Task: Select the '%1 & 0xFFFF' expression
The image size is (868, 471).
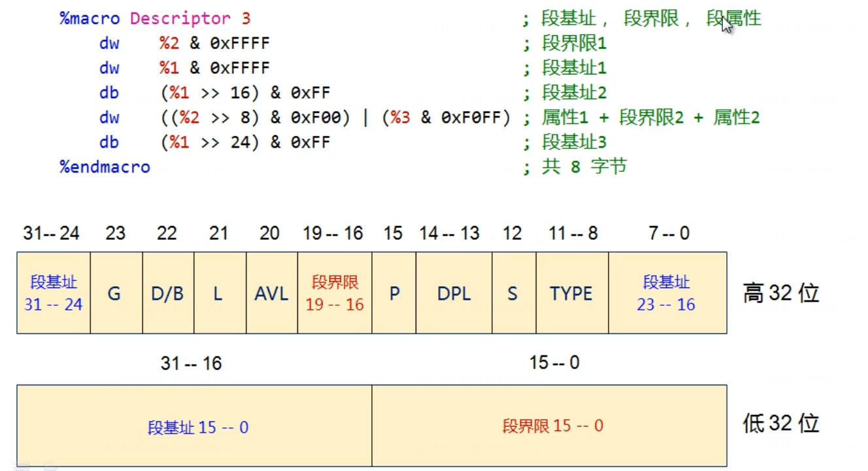Action: (214, 67)
